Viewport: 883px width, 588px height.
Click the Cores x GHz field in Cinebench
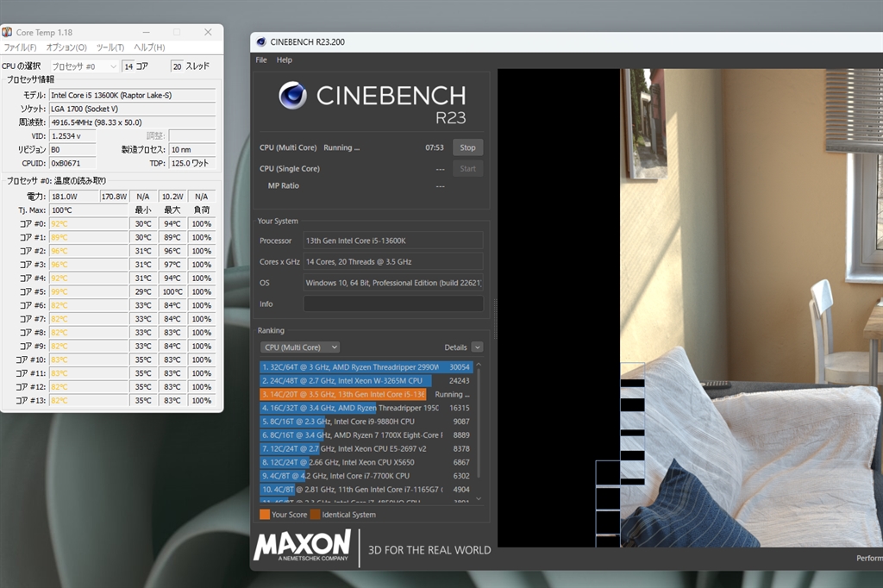393,261
